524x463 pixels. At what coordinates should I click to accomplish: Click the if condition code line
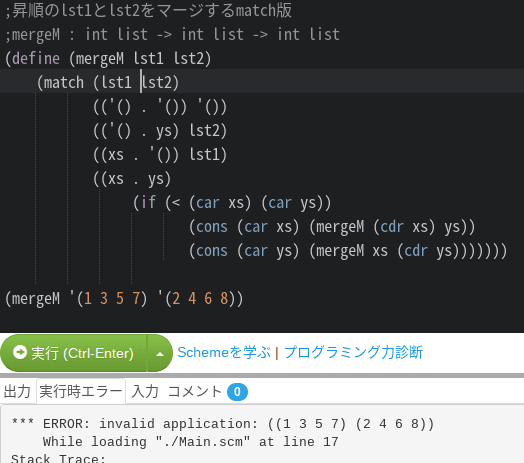[x=232, y=203]
